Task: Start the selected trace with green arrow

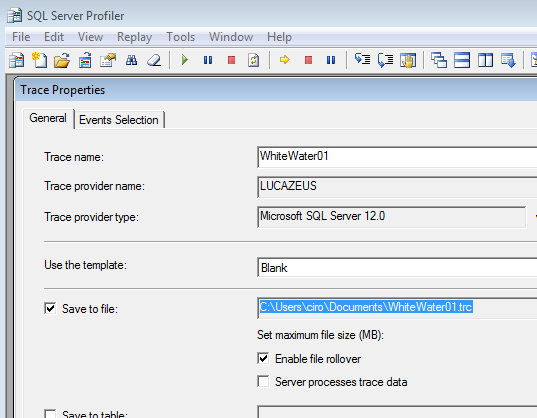Action: (185, 60)
